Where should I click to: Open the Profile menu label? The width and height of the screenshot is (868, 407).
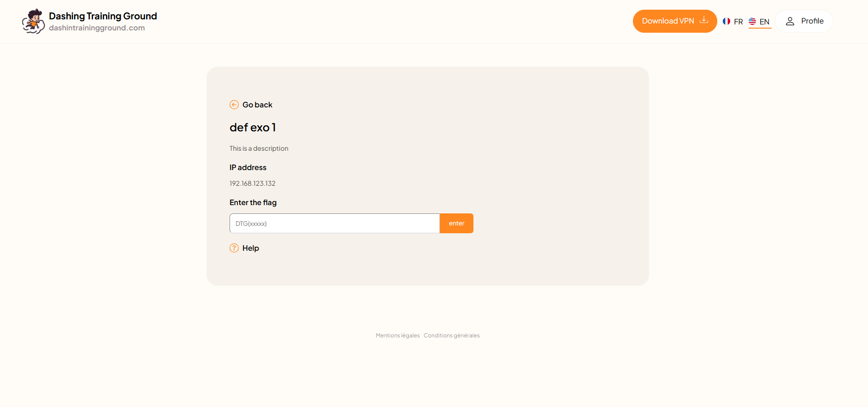(x=812, y=21)
